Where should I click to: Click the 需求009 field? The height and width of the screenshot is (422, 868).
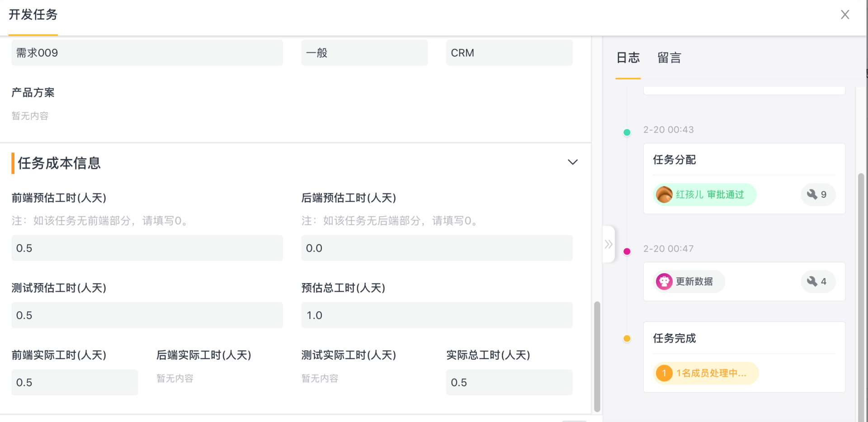(147, 53)
